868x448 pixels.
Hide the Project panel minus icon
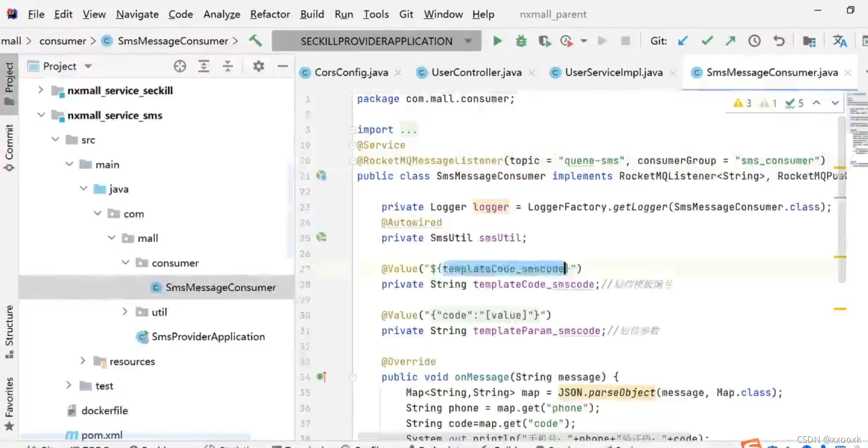[x=283, y=66]
